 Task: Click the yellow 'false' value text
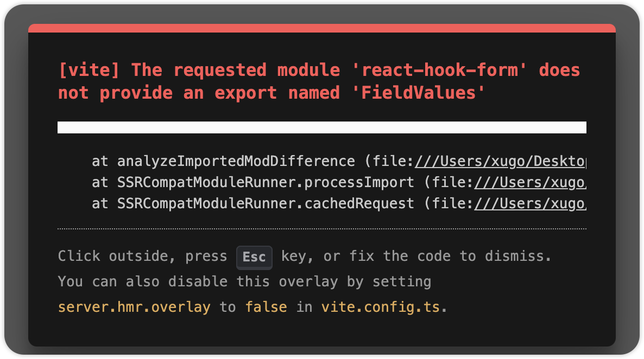click(x=266, y=307)
